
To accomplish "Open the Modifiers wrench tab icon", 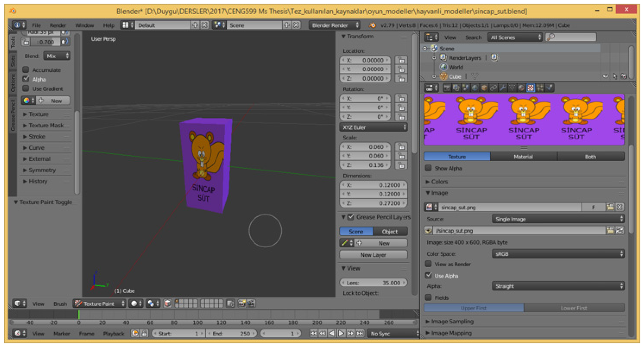I will point(503,88).
